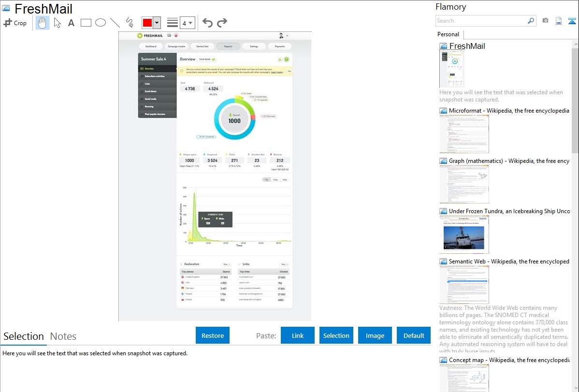Viewport: 579px width, 392px height.
Task: Open the Semantic Web snapshot thumbnail
Action: click(464, 285)
